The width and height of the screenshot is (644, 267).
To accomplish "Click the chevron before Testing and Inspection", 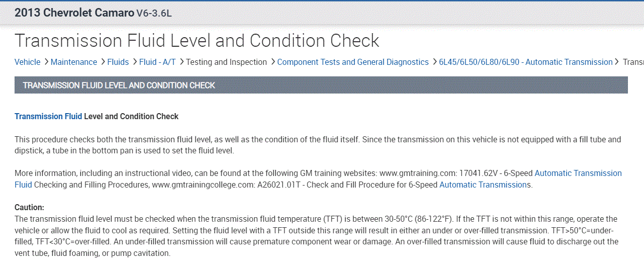I will [x=181, y=62].
